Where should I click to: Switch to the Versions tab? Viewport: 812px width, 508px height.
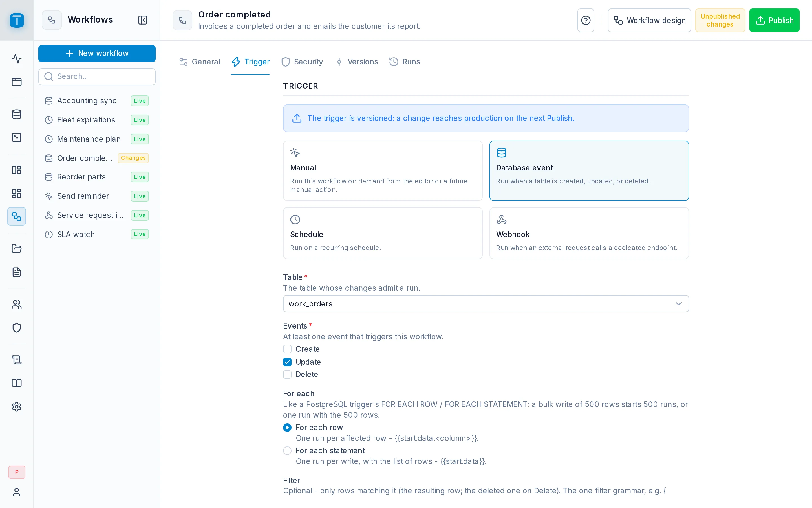coord(356,62)
